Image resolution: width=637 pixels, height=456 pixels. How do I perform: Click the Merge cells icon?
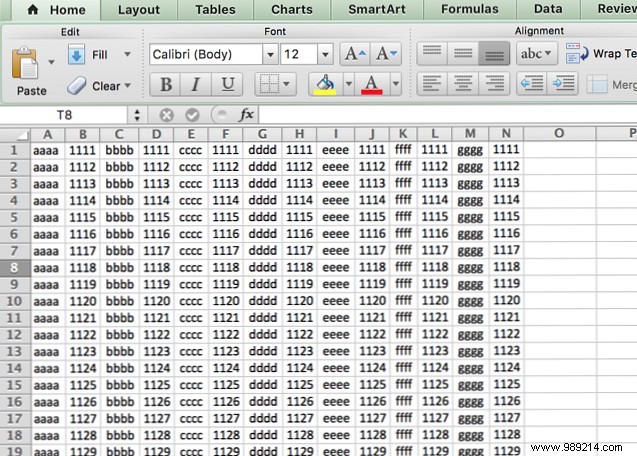click(597, 84)
